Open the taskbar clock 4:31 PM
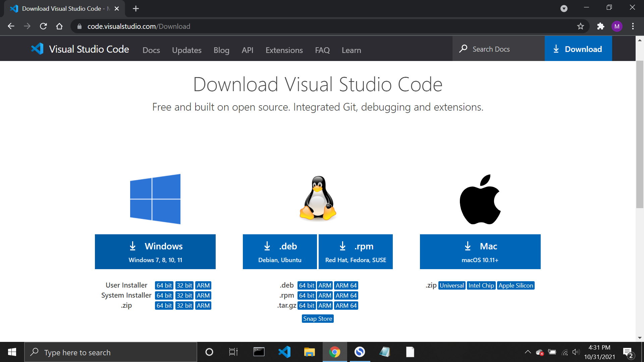This screenshot has height=362, width=644. tap(599, 352)
